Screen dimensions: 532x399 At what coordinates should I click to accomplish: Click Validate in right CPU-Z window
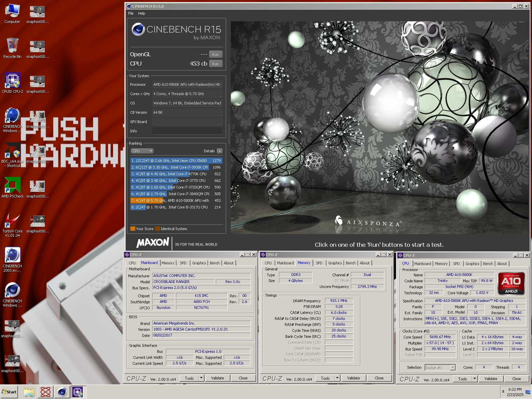pyautogui.click(x=491, y=379)
